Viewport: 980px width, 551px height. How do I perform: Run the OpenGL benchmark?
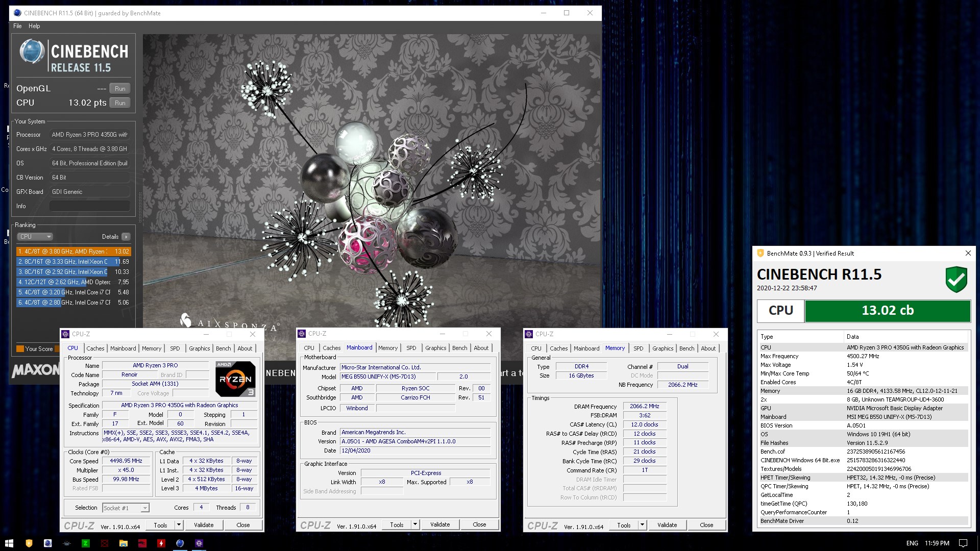120,88
